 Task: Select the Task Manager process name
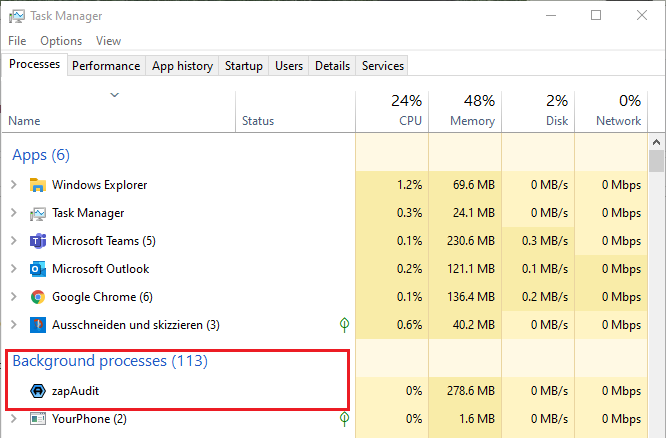pos(88,213)
